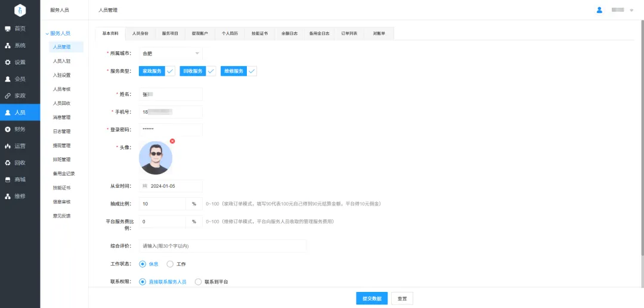Open 商城 shop icon in sidebar
The height and width of the screenshot is (308, 644).
click(x=8, y=179)
